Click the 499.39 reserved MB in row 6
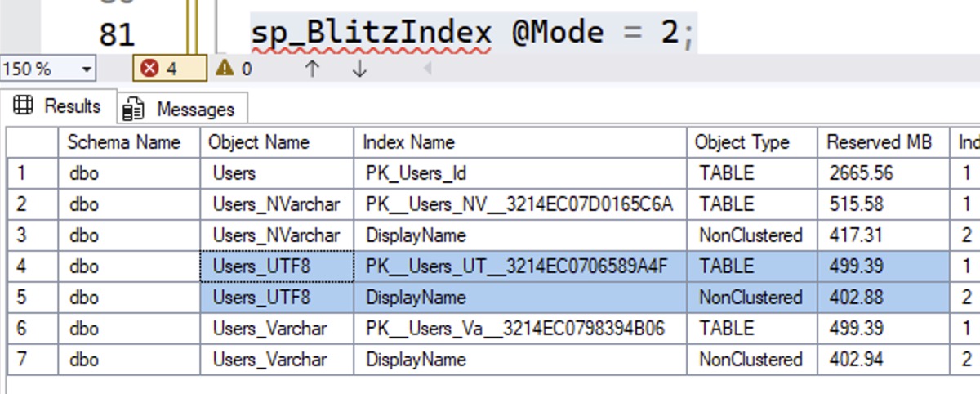The width and height of the screenshot is (980, 394). [884, 329]
